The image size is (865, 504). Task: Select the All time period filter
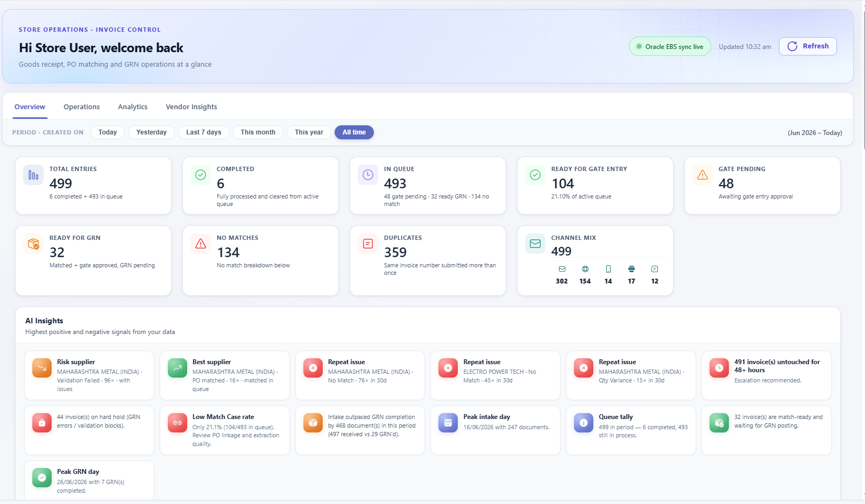(x=354, y=132)
